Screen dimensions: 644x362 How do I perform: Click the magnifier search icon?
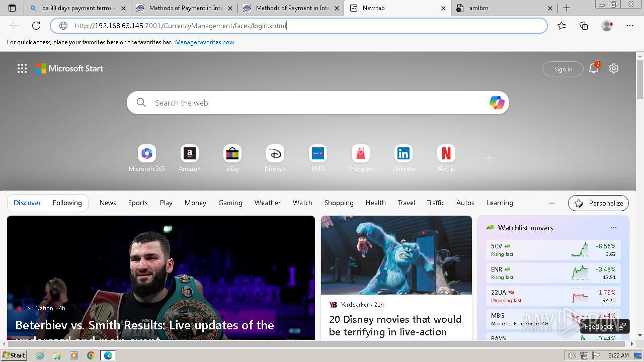[x=141, y=103]
